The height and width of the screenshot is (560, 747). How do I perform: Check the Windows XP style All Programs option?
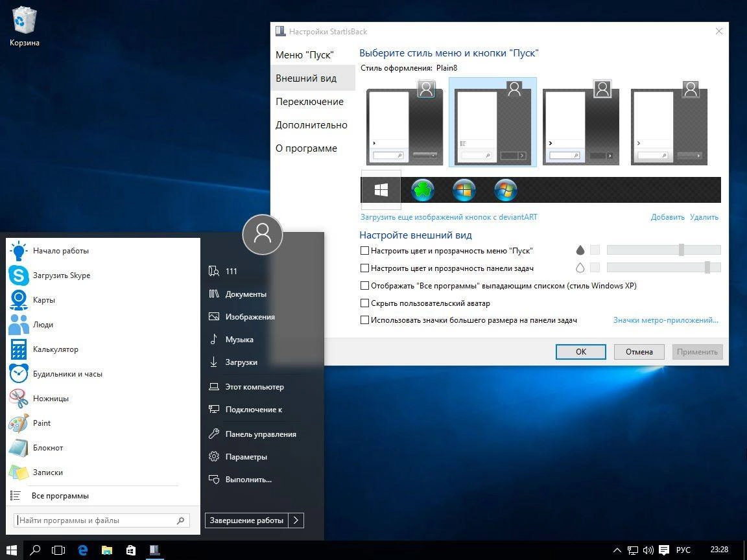coord(364,286)
